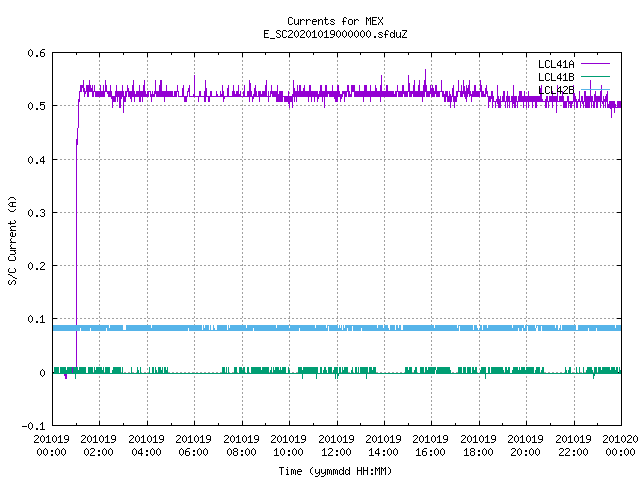Image resolution: width=640 pixels, height=480 pixels.
Task: Click x-axis tick label 201019 10:00
Action: click(289, 446)
